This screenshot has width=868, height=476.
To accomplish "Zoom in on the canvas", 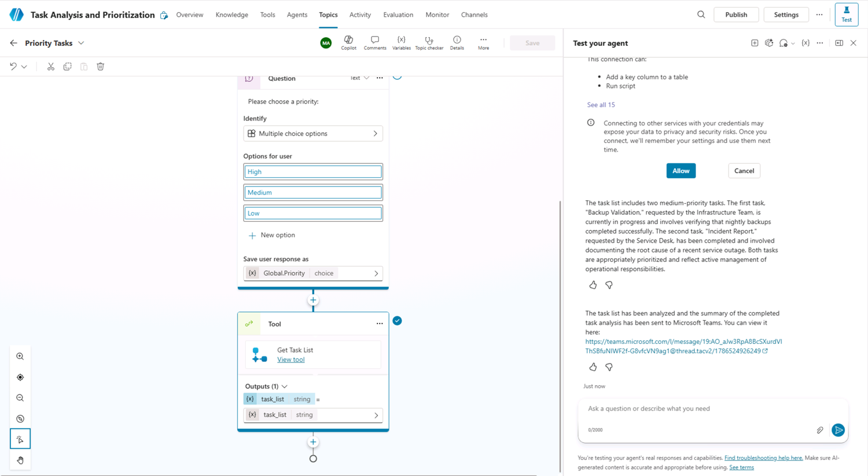I will (20, 357).
